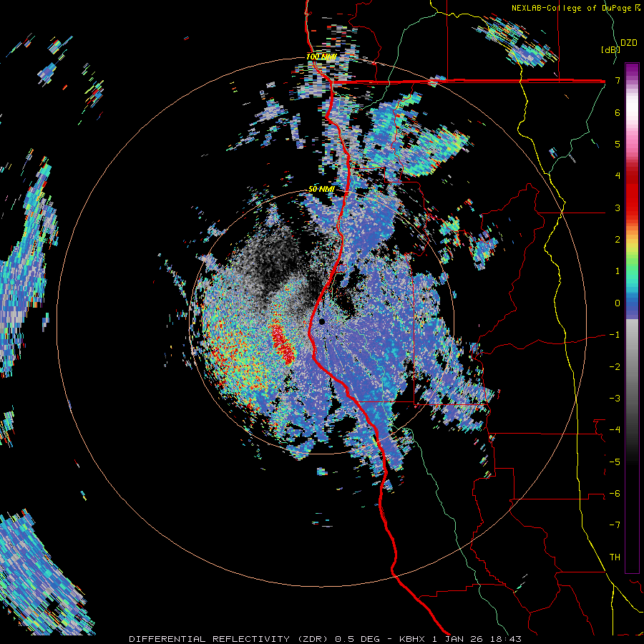Click the -2 value on color scale
The image size is (644, 644).
tap(615, 367)
